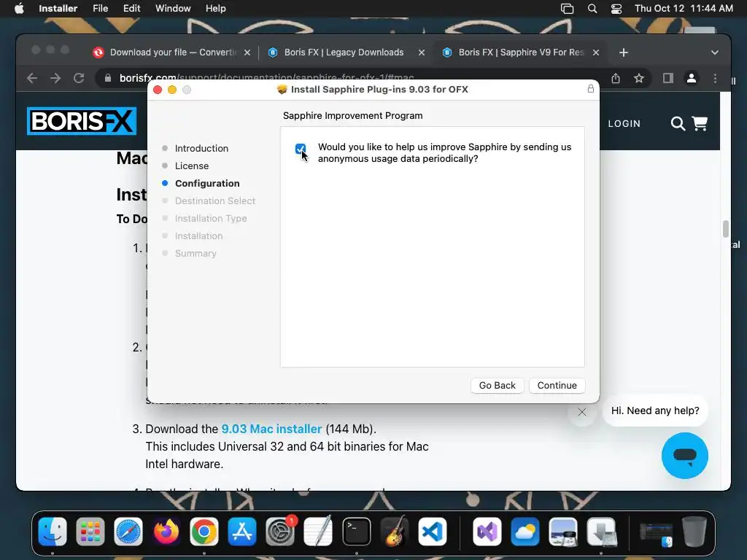Screen dimensions: 747x560
Task: Open the Installer app icon in Dock
Action: click(x=601, y=532)
